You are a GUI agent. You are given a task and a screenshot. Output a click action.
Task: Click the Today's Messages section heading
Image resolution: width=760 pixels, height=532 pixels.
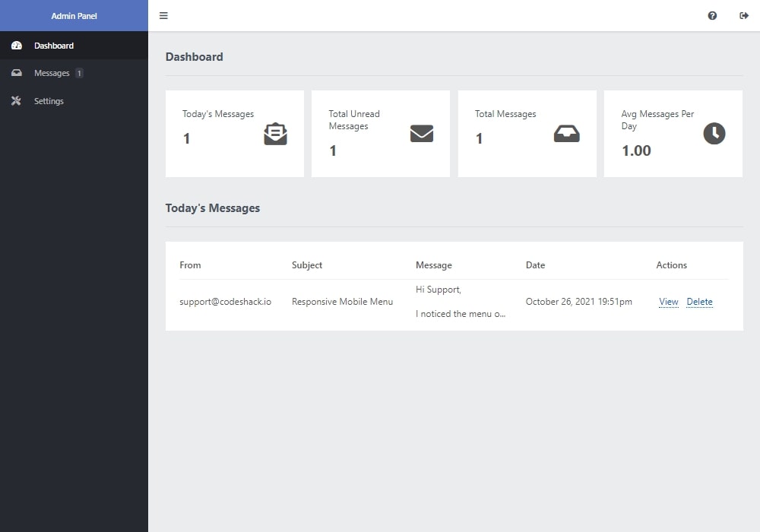(212, 207)
